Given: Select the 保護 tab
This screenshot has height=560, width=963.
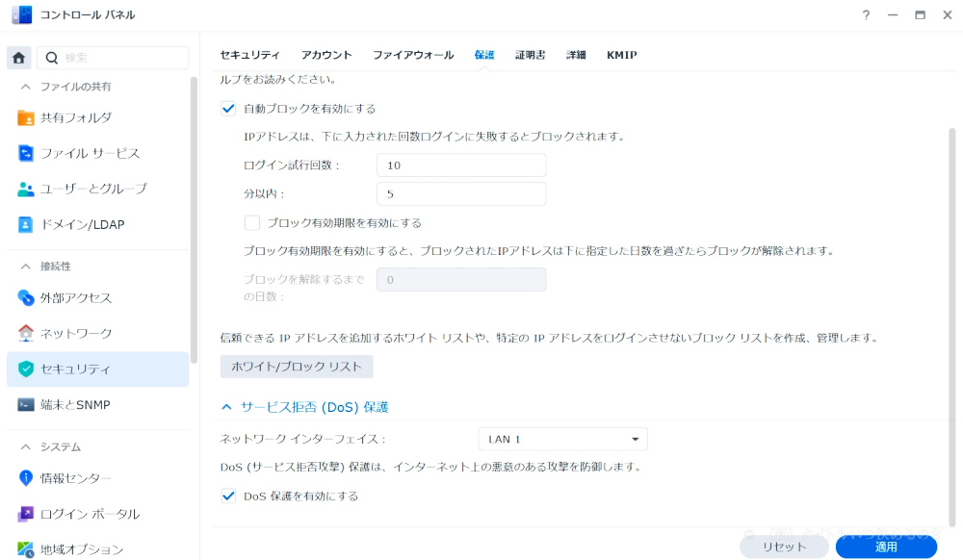Looking at the screenshot, I should 484,55.
